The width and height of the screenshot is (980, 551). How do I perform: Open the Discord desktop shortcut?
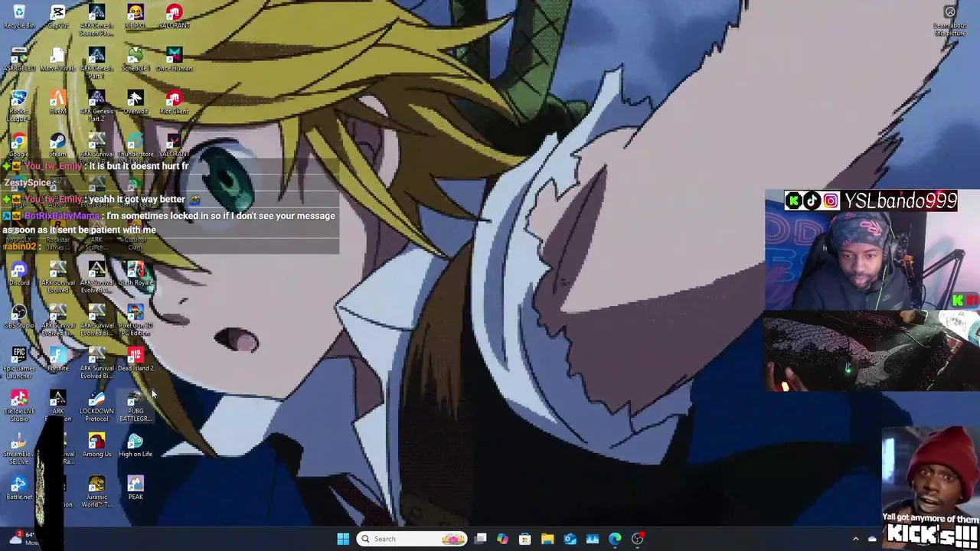tap(19, 274)
